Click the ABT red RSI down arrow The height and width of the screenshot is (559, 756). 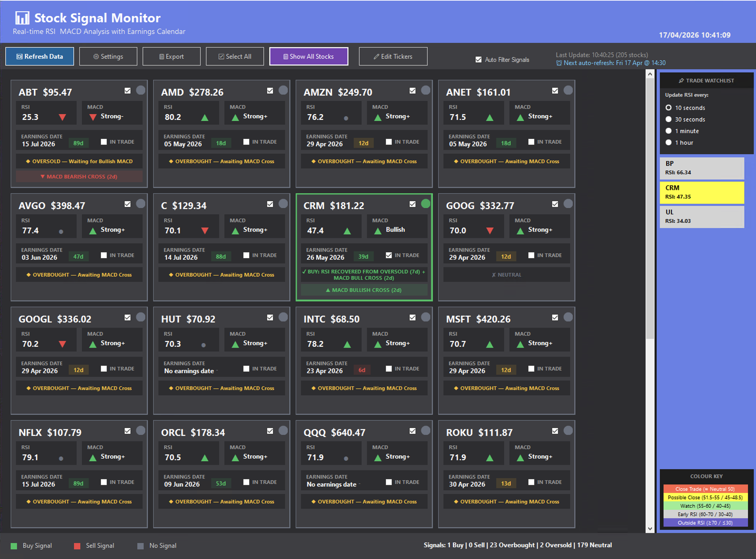(62, 117)
